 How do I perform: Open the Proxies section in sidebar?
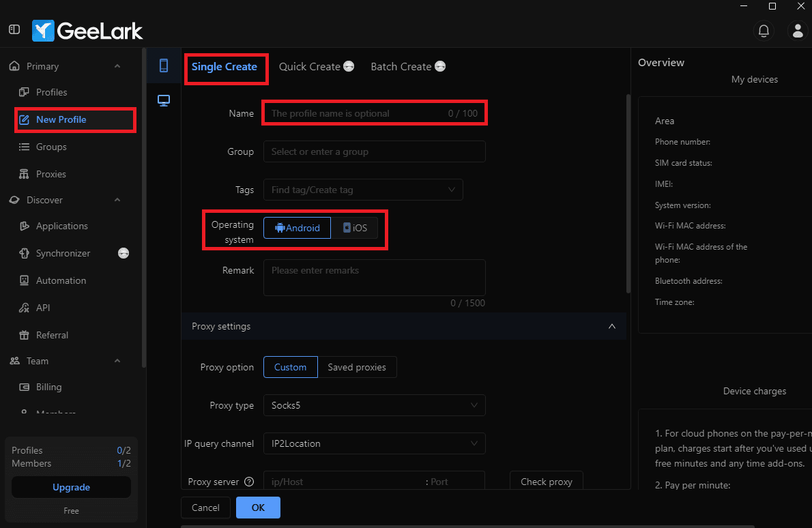pos(51,173)
